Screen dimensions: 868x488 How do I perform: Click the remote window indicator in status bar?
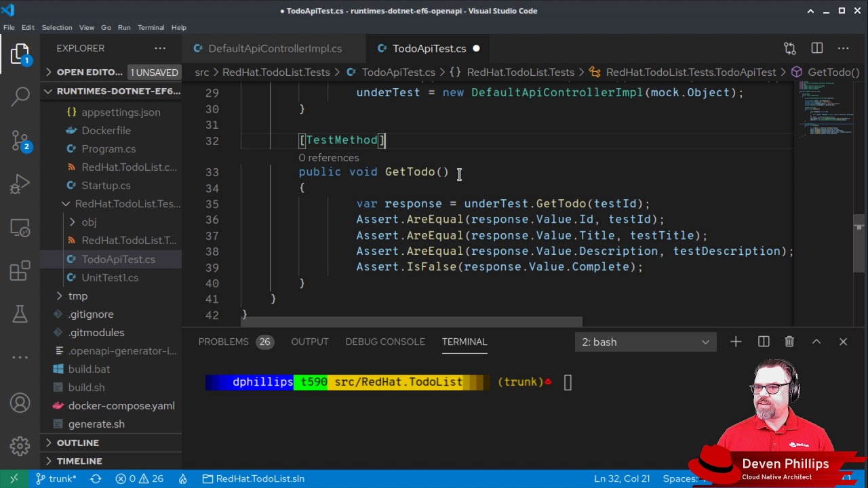coord(14,479)
